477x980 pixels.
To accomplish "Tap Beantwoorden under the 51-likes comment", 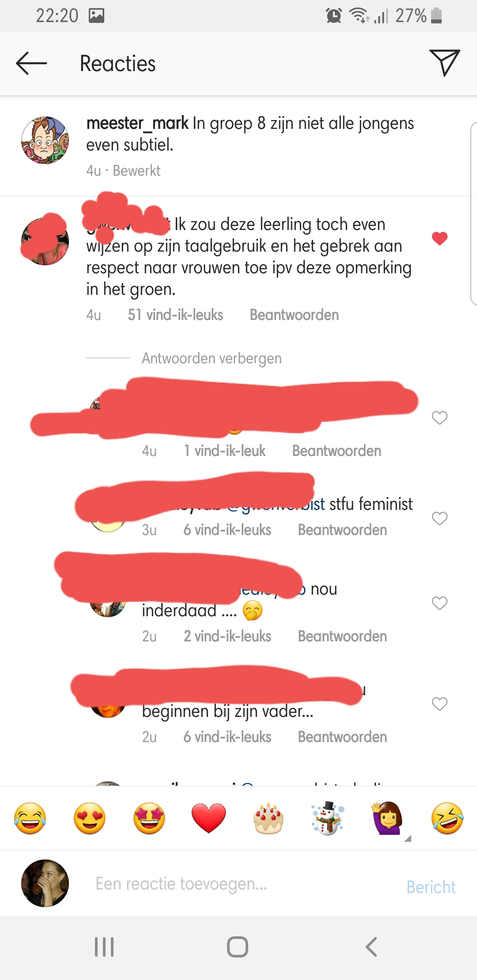I will (294, 315).
